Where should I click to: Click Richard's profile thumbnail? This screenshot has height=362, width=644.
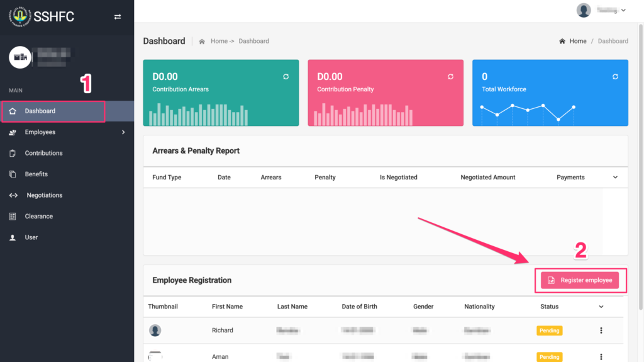155,331
